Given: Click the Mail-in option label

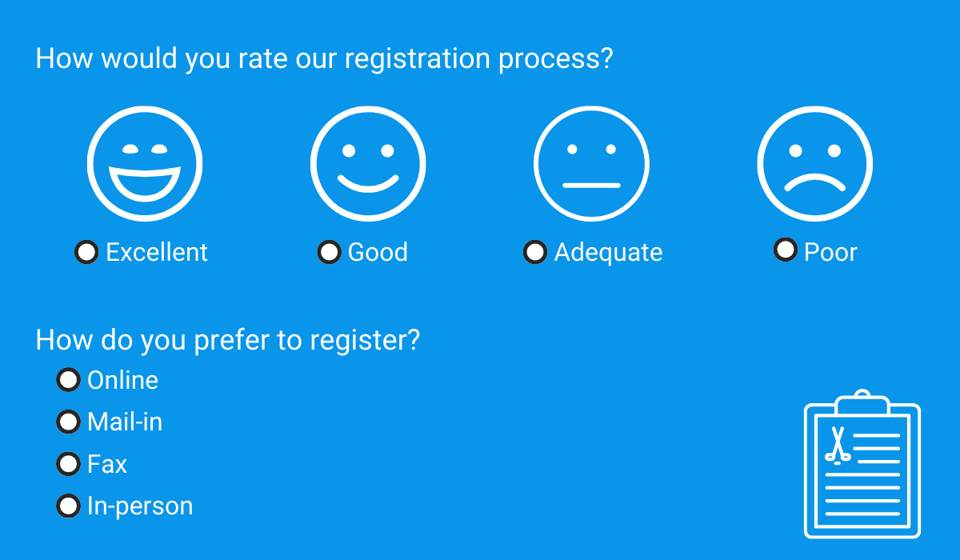Looking at the screenshot, I should (x=125, y=422).
